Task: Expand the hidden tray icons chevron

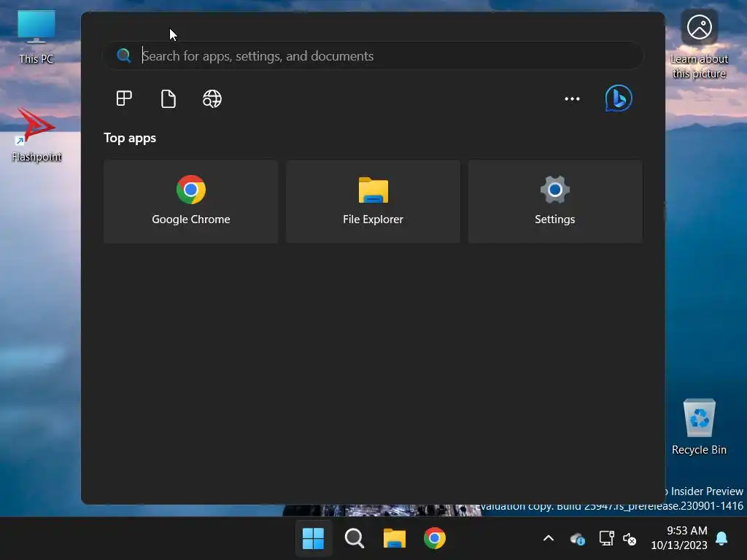Action: click(x=549, y=539)
